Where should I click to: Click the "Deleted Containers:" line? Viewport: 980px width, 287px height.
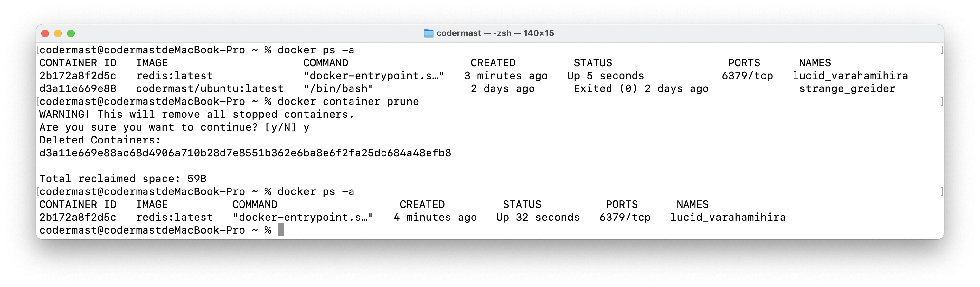pos(100,140)
